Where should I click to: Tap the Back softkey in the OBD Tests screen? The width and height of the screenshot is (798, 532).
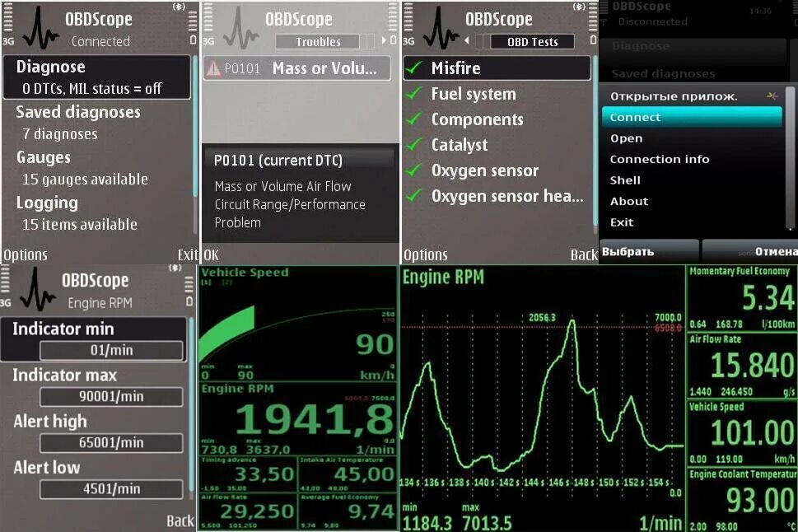(x=584, y=254)
